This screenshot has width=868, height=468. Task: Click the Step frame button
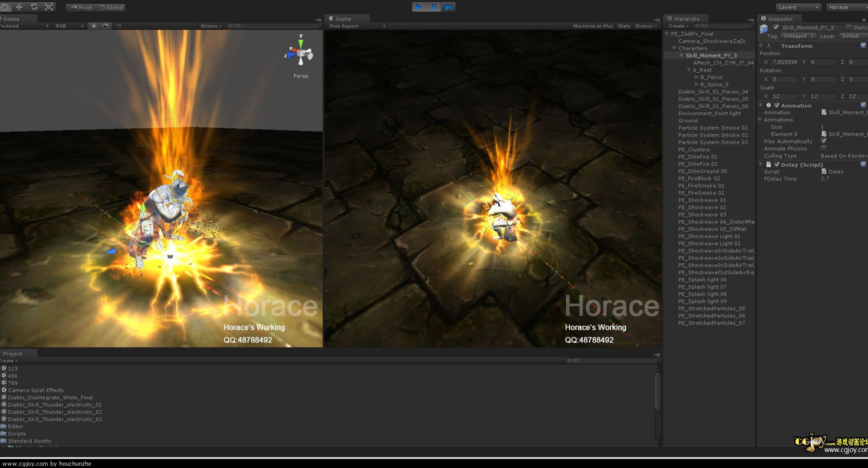448,7
